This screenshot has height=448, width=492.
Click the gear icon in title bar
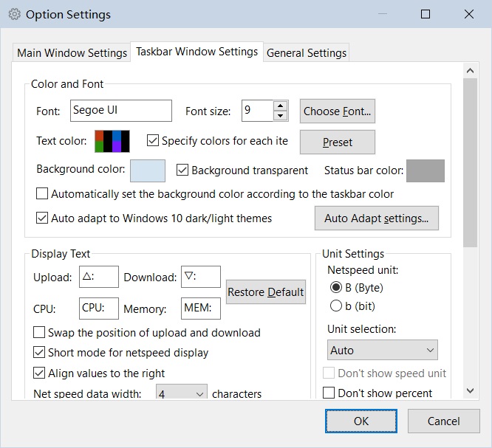pos(14,14)
